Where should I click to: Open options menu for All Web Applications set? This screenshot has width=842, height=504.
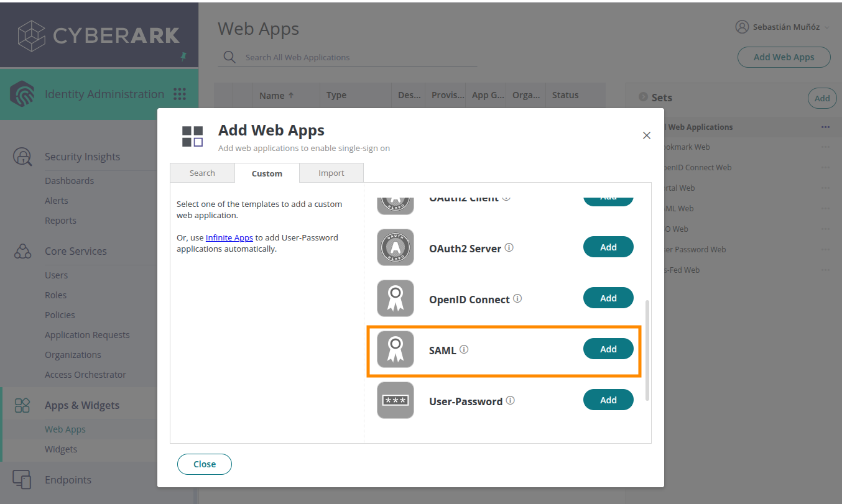tap(825, 127)
